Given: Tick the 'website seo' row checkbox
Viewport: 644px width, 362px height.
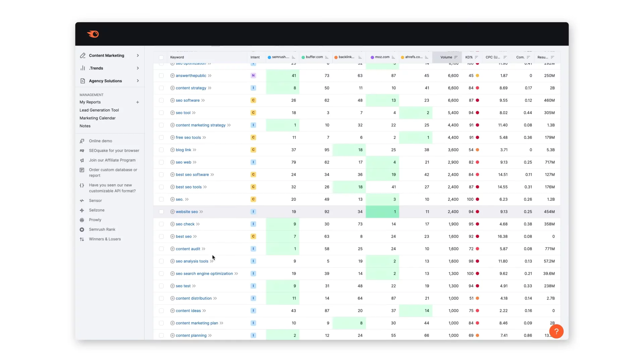Looking at the screenshot, I should (x=161, y=212).
